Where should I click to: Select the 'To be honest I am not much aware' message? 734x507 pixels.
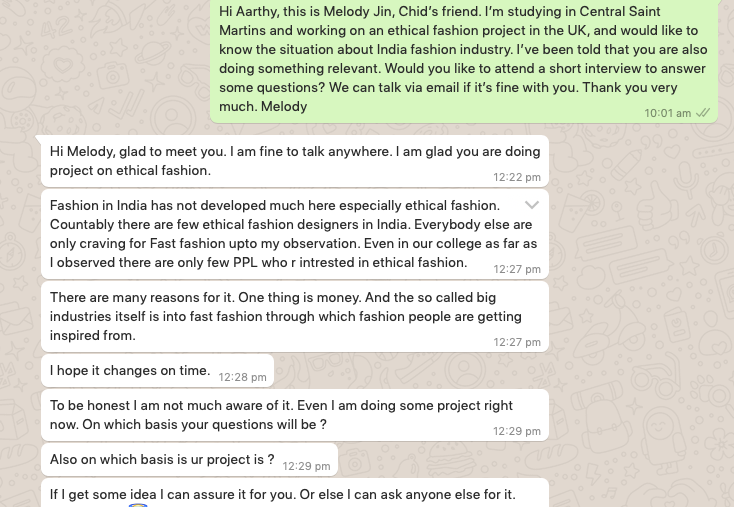tap(295, 415)
